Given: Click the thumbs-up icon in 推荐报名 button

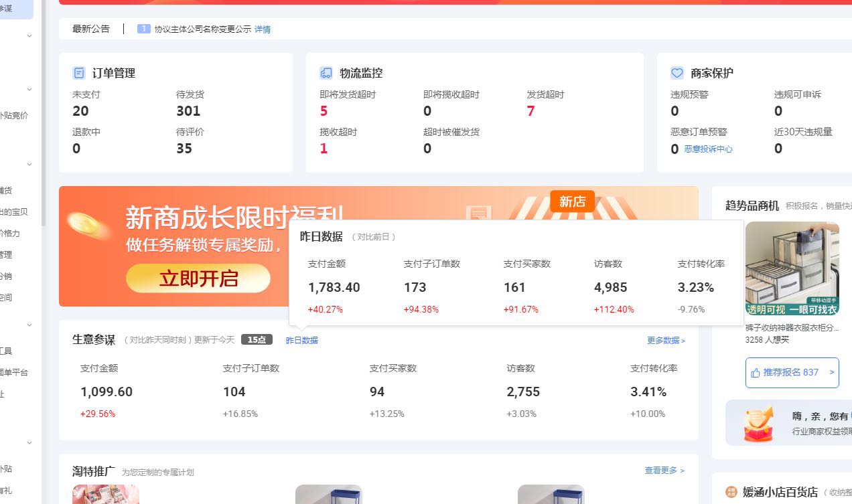Looking at the screenshot, I should click(756, 372).
